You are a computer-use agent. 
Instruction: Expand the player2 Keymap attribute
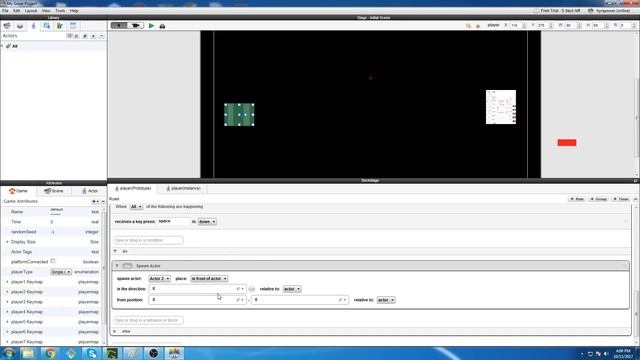[x=7, y=292]
